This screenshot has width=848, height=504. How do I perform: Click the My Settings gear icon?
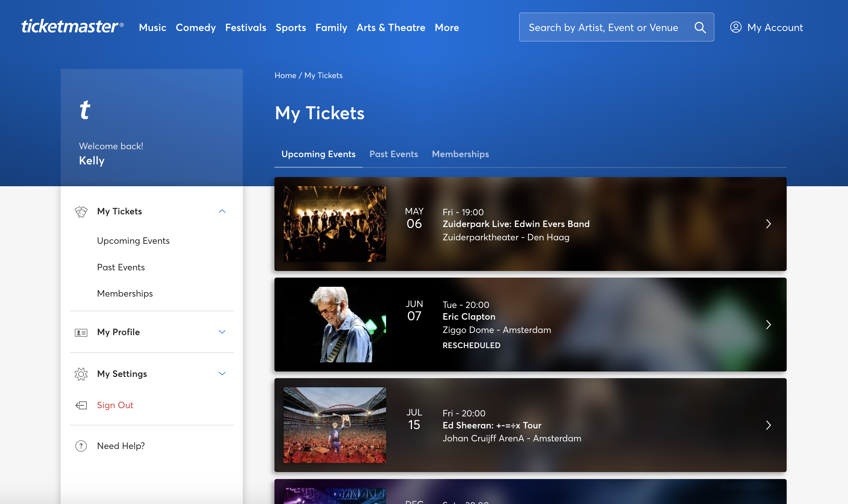point(81,374)
